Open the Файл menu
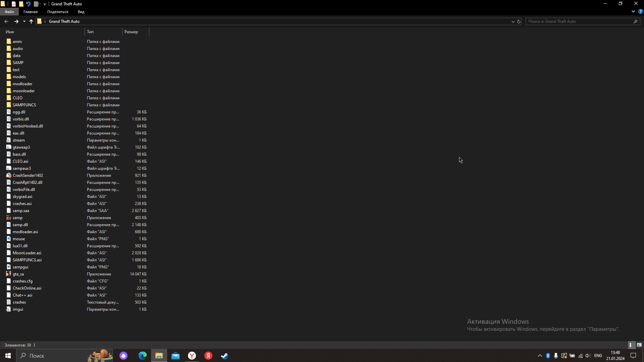This screenshot has height=362, width=644. coord(9,12)
